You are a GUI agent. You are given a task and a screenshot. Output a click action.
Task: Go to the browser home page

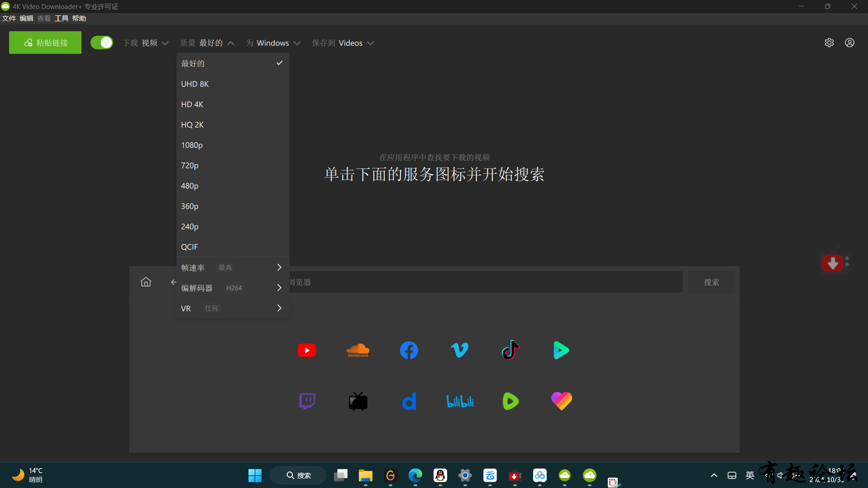[146, 282]
